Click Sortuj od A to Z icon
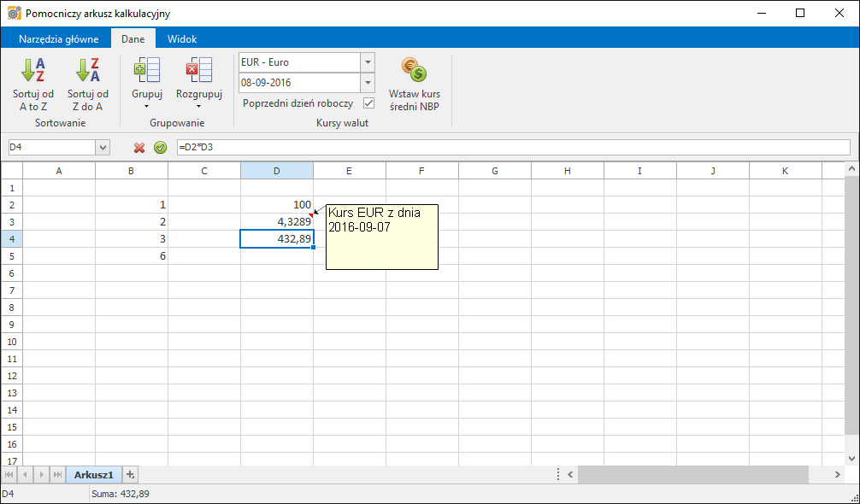Viewport: 860px width, 504px height. click(33, 71)
